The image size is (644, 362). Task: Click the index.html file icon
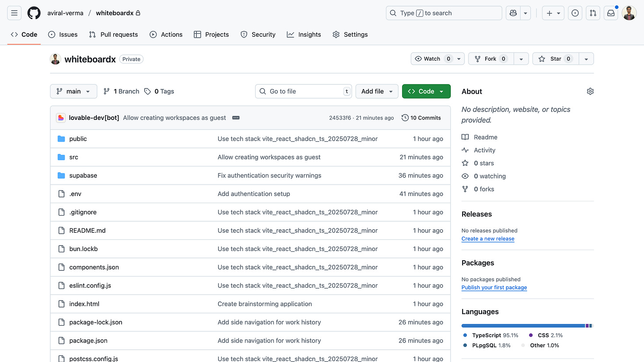61,304
